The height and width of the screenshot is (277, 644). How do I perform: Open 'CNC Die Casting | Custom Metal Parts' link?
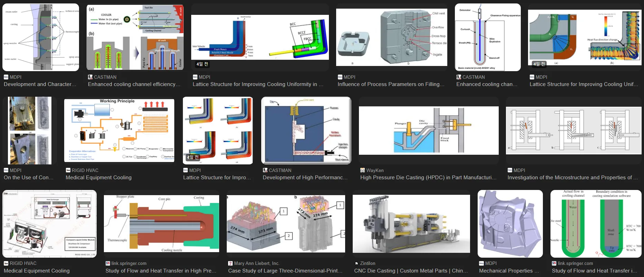(411, 271)
